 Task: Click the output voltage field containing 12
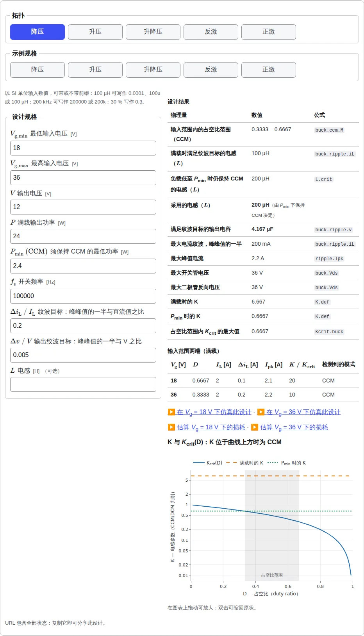[83, 207]
